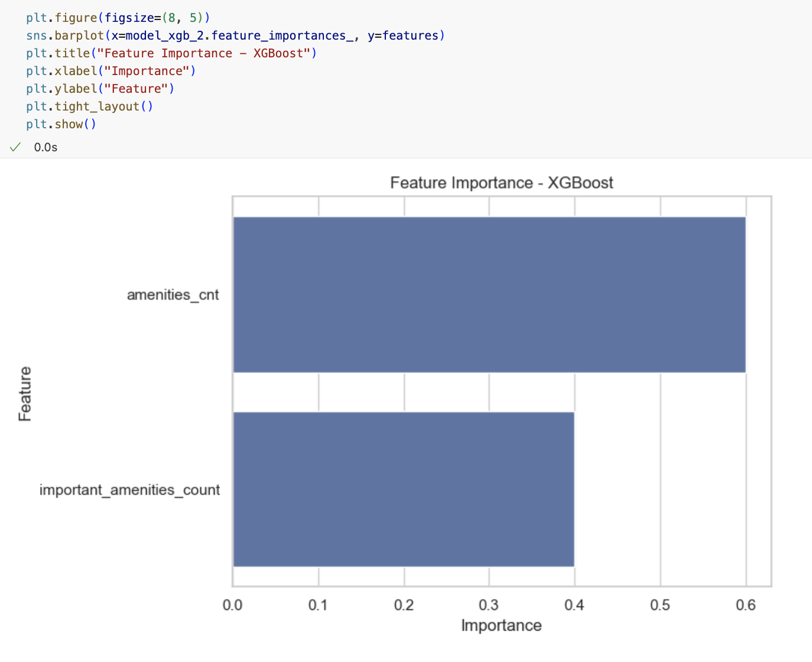Viewport: 812px width, 662px height.
Task: Select the amenities_cnt y-axis tick label
Action: pos(173,295)
